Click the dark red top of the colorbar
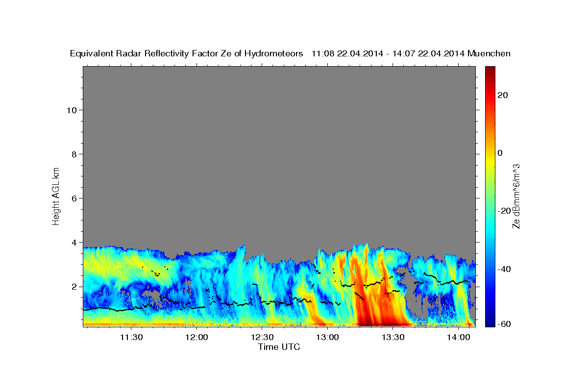 pos(490,71)
